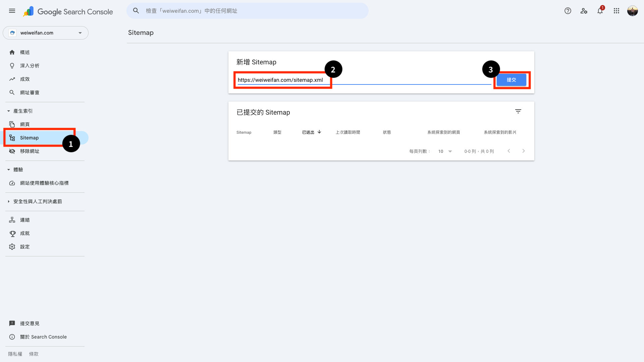
Task: Click the filter icon in submitted Sitemaps
Action: pos(518,111)
